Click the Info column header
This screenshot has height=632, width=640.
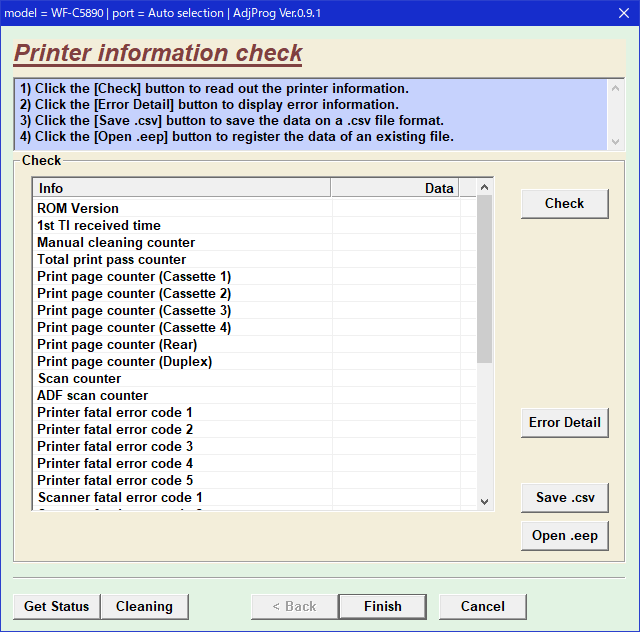182,188
